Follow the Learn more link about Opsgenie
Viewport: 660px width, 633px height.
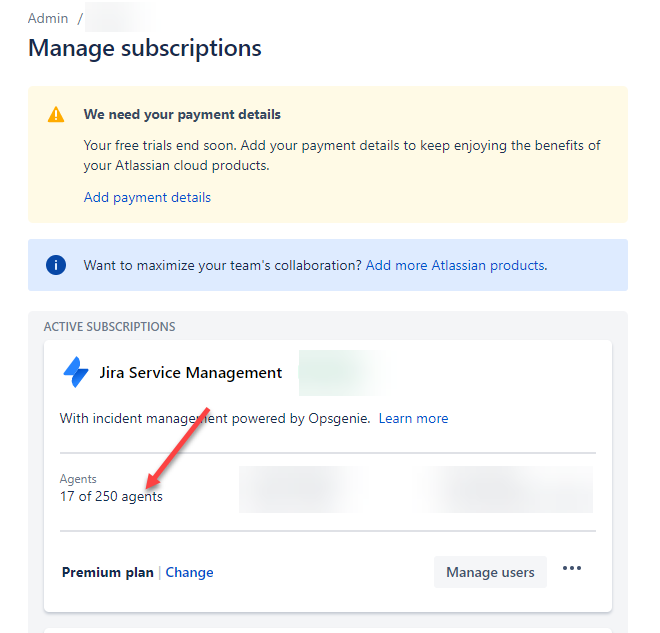tap(413, 418)
